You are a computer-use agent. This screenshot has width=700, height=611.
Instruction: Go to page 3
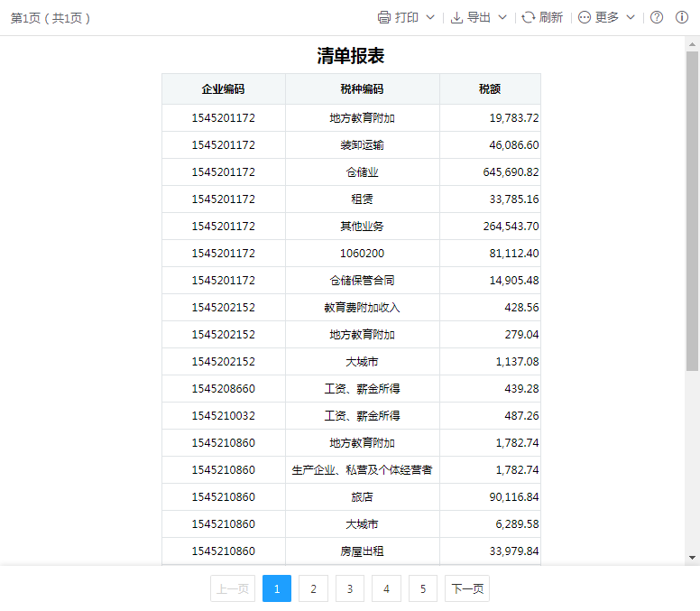350,589
